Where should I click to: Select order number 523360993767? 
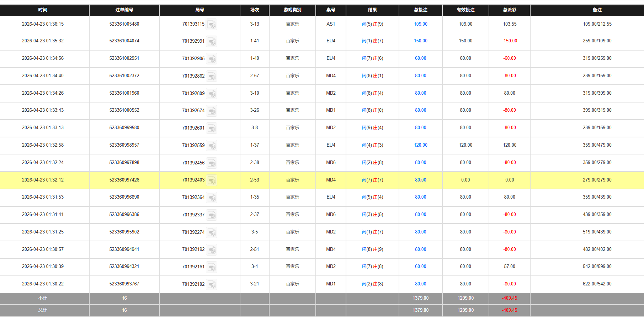point(124,284)
